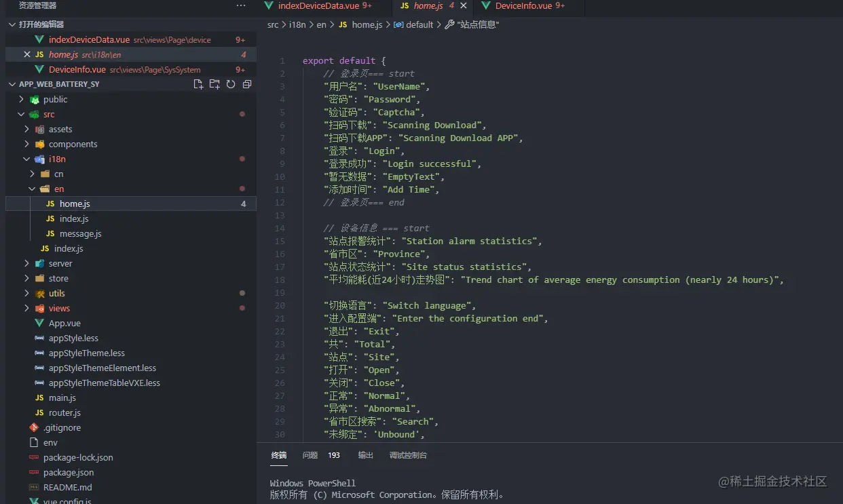Open the 调试控制台 panel tab
The image size is (843, 504).
pyautogui.click(x=408, y=455)
